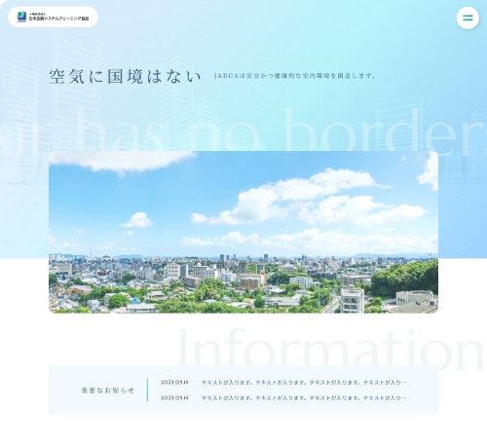Click the first news date 2023.05.16
487x448 pixels.
174,383
